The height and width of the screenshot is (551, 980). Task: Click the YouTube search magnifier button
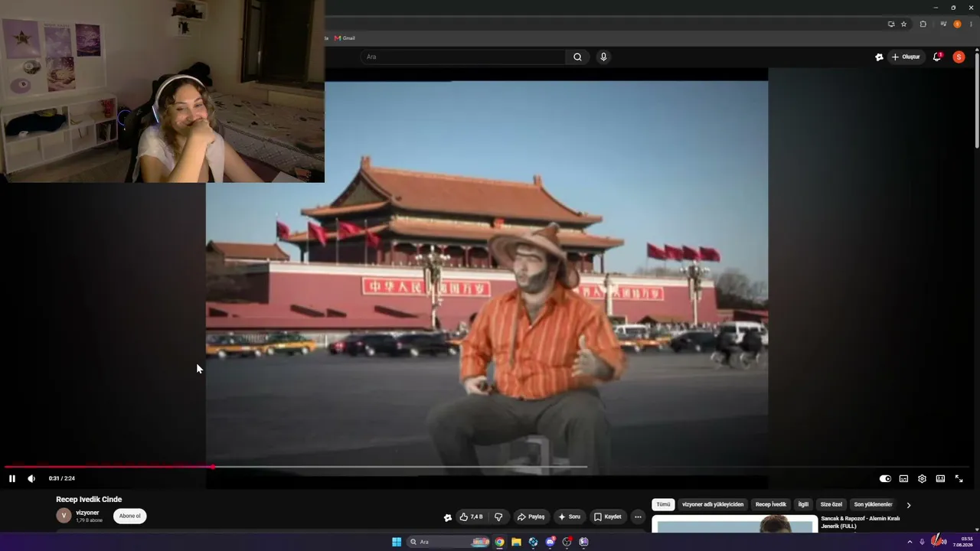tap(577, 57)
